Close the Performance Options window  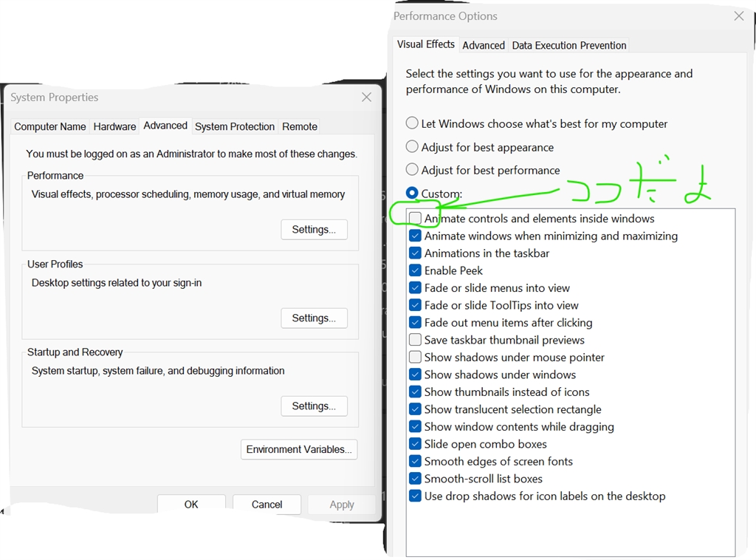pos(738,16)
